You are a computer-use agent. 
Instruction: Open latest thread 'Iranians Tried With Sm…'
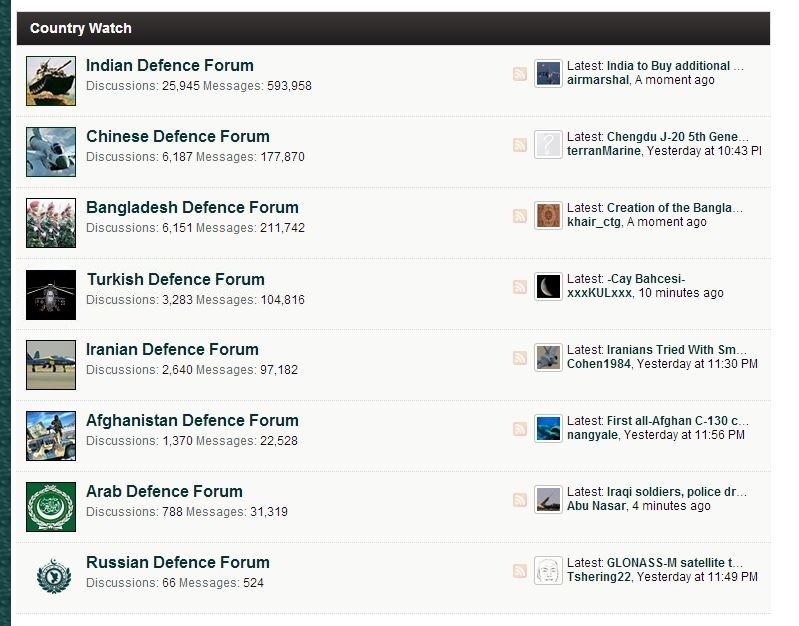click(677, 349)
